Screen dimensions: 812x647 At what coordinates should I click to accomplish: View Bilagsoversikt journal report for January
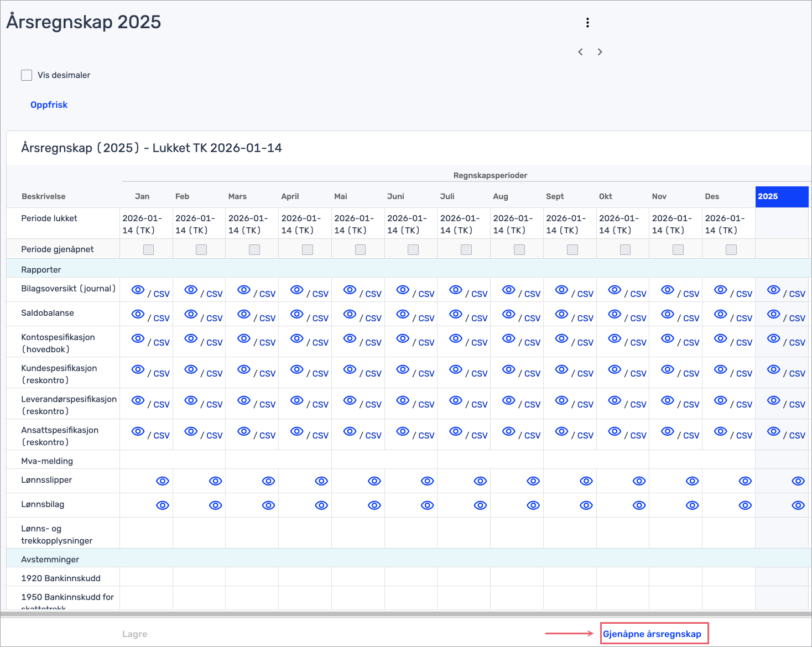[138, 290]
